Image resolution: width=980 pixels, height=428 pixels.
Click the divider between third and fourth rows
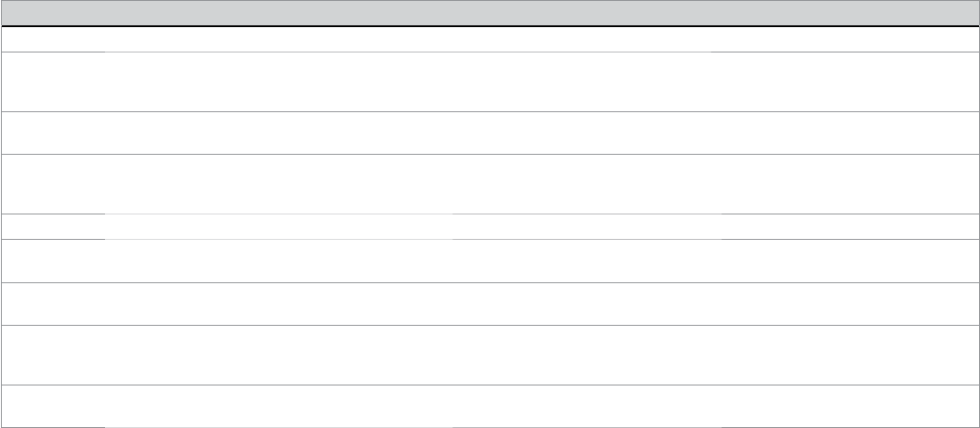[490, 155]
